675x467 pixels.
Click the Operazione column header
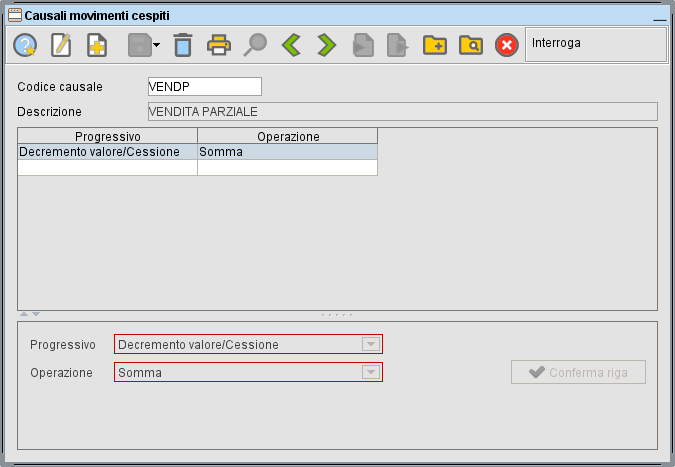(288, 136)
